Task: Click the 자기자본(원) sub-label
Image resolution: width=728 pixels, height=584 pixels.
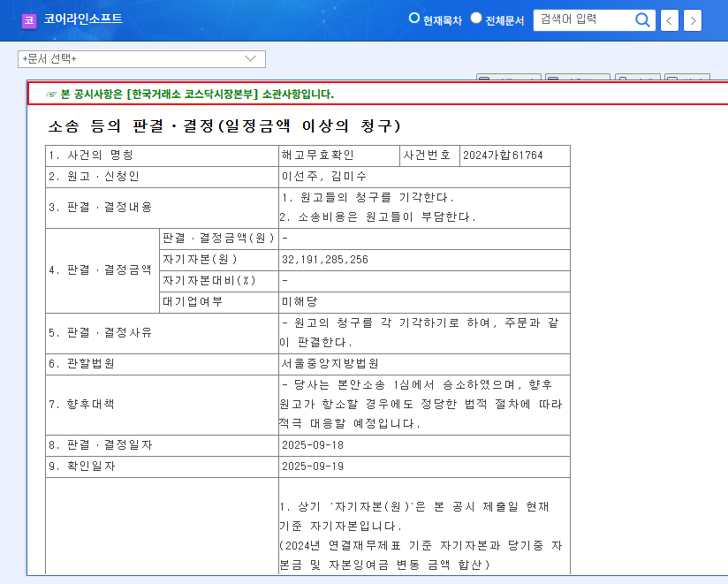Action: click(x=200, y=260)
